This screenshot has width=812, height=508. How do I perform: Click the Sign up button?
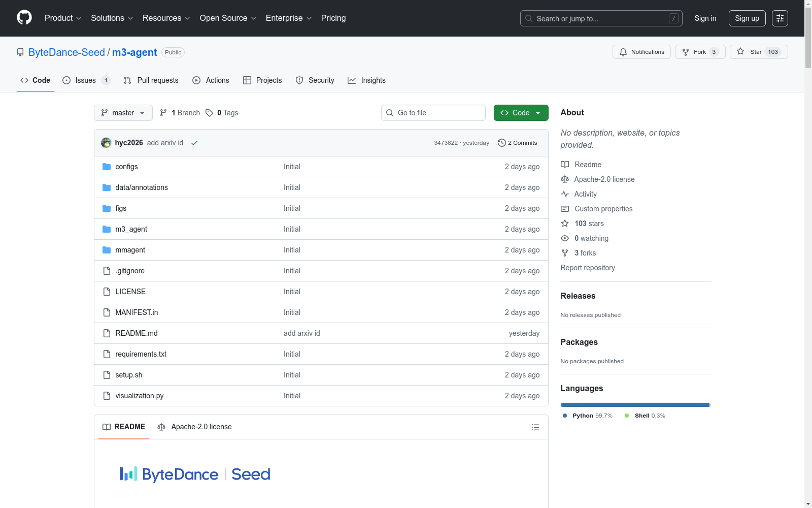pos(747,18)
